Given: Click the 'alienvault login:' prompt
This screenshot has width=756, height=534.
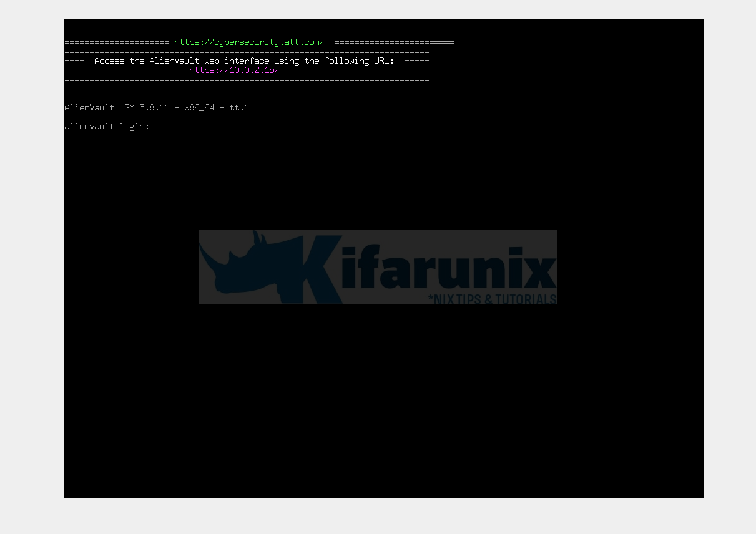Looking at the screenshot, I should [x=107, y=127].
